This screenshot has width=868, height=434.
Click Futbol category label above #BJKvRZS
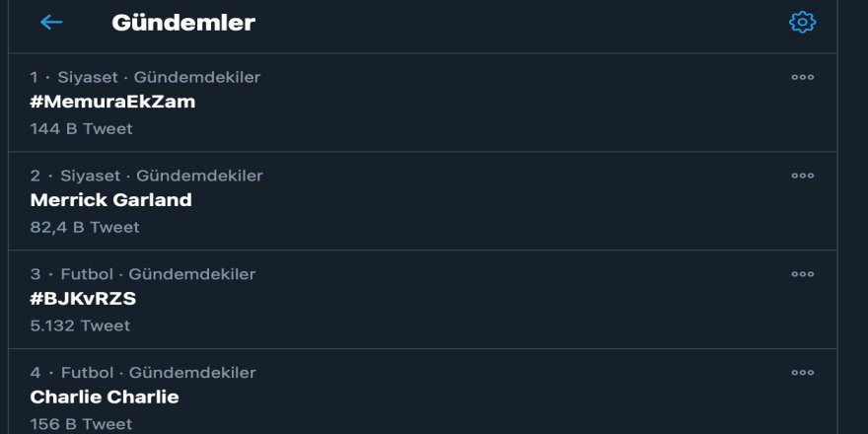pos(86,274)
